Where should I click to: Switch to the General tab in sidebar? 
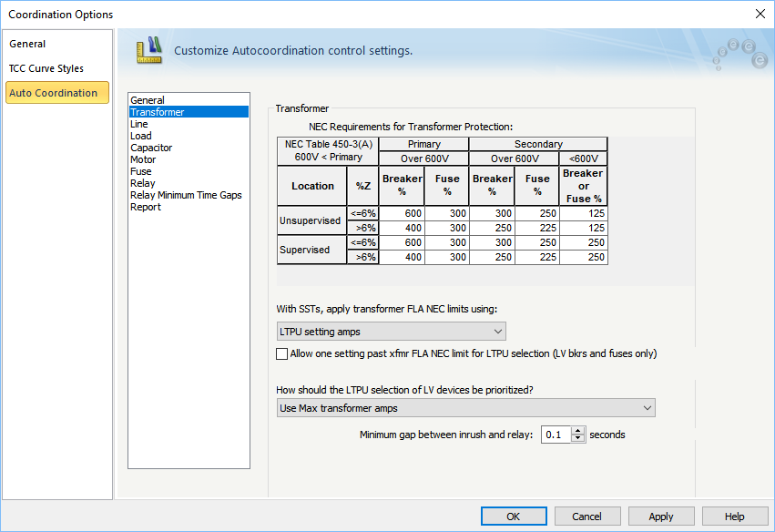pyautogui.click(x=27, y=44)
